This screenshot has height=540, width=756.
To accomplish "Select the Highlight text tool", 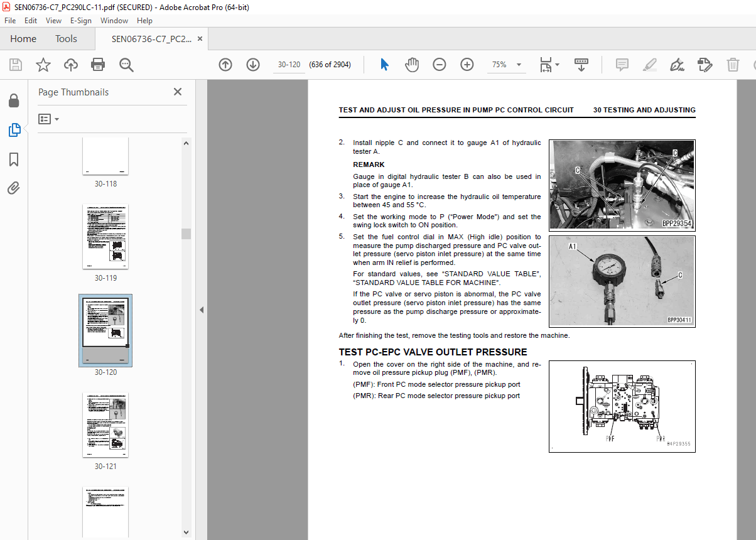I will click(x=649, y=65).
